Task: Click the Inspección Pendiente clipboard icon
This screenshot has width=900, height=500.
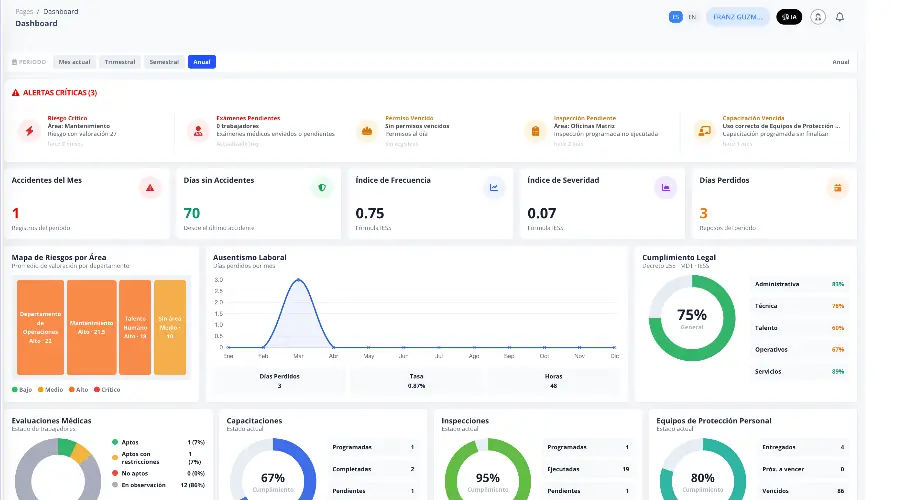Action: pyautogui.click(x=535, y=131)
